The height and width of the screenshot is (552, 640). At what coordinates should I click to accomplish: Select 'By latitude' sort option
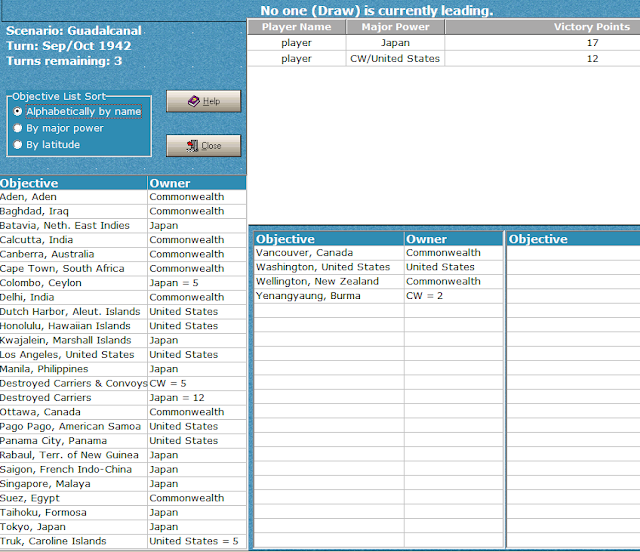(47, 145)
